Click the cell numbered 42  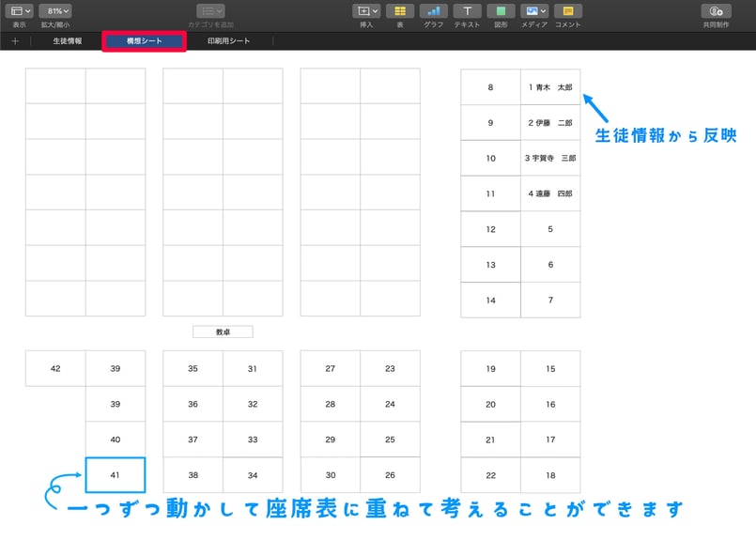tap(55, 368)
